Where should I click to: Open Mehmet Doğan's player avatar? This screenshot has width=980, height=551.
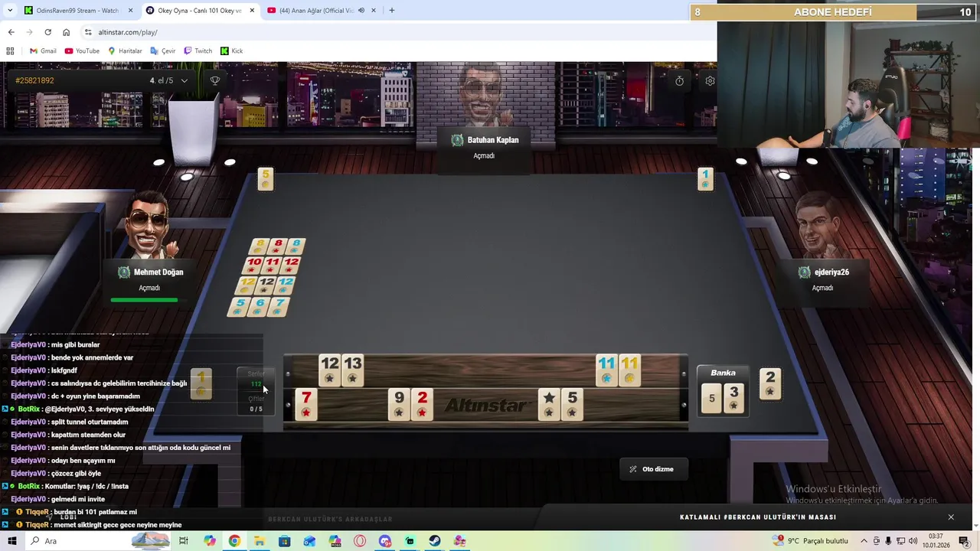point(151,224)
